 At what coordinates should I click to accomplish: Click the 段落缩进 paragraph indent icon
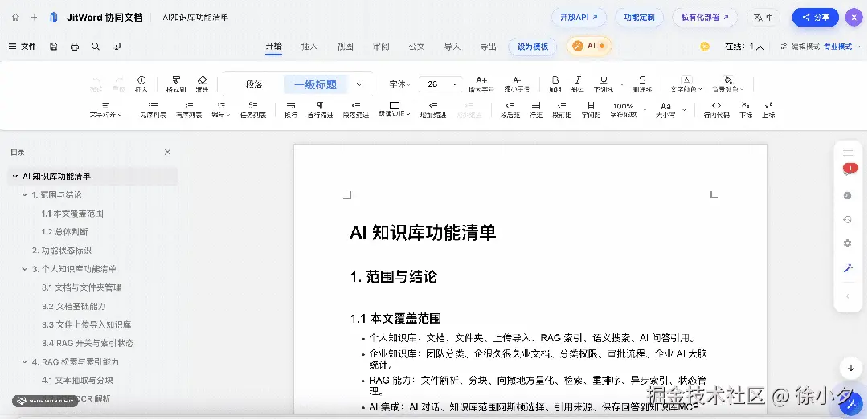[356, 109]
